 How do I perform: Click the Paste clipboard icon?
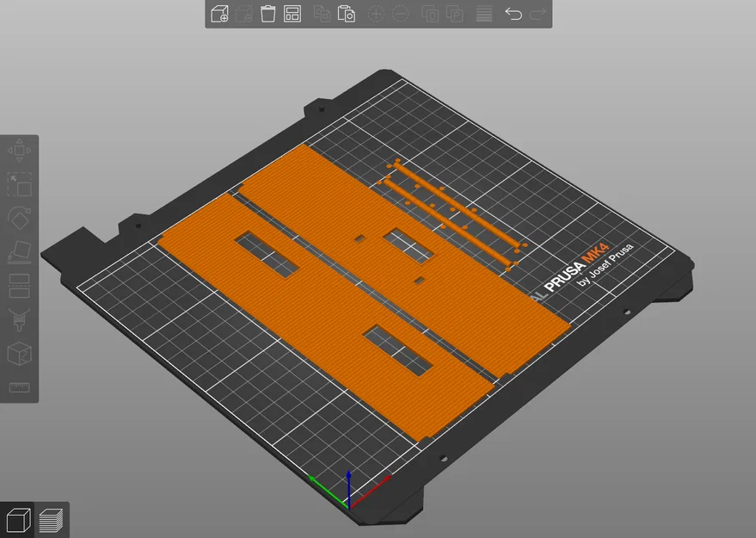347,14
